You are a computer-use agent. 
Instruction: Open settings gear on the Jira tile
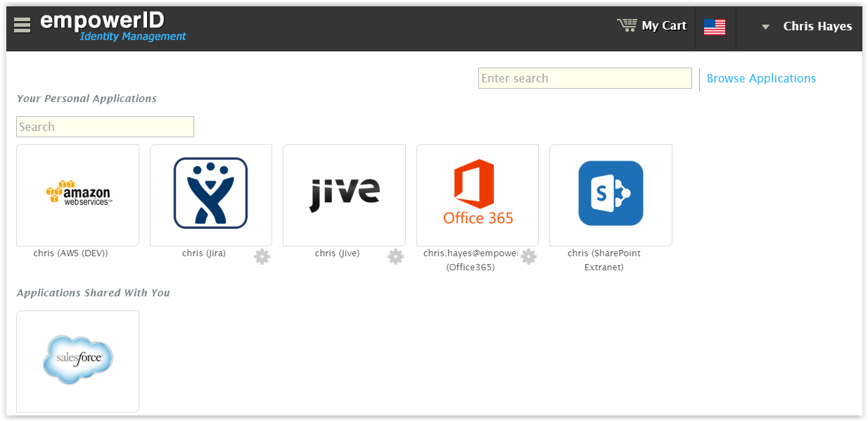coord(262,256)
